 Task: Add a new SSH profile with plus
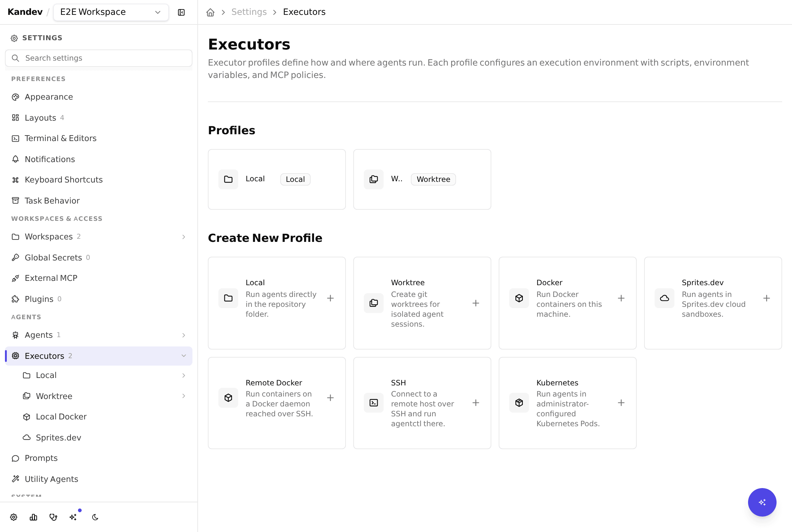(x=476, y=403)
